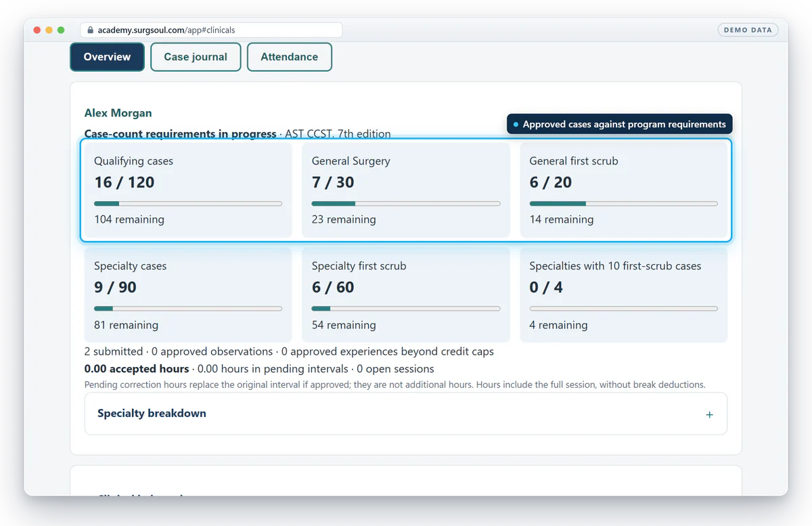Viewport: 812px width, 526px height.
Task: Click the Qualifying cases progress bar
Action: coord(188,203)
